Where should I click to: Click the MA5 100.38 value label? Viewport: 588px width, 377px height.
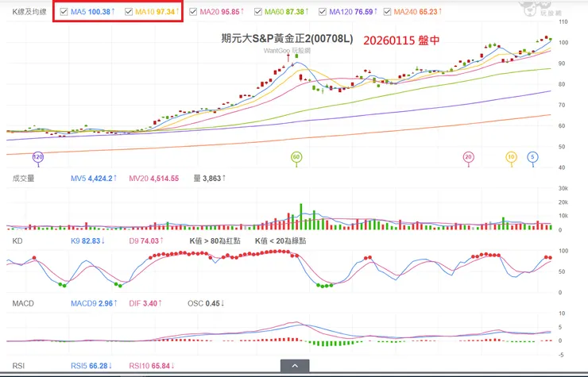pos(93,12)
